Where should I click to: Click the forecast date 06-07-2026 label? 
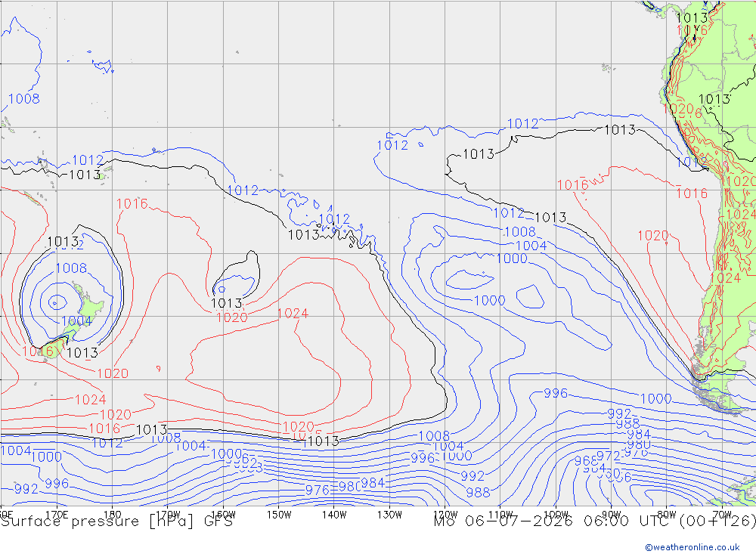tap(519, 522)
